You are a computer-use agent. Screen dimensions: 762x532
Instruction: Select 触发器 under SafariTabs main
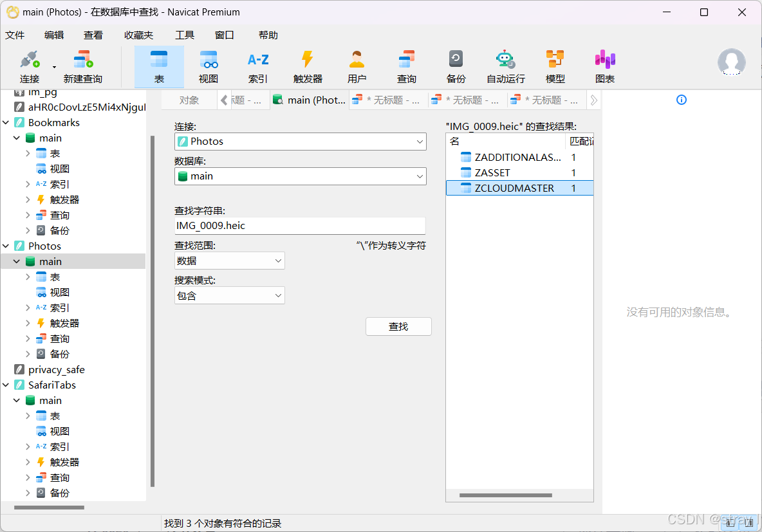(x=58, y=462)
